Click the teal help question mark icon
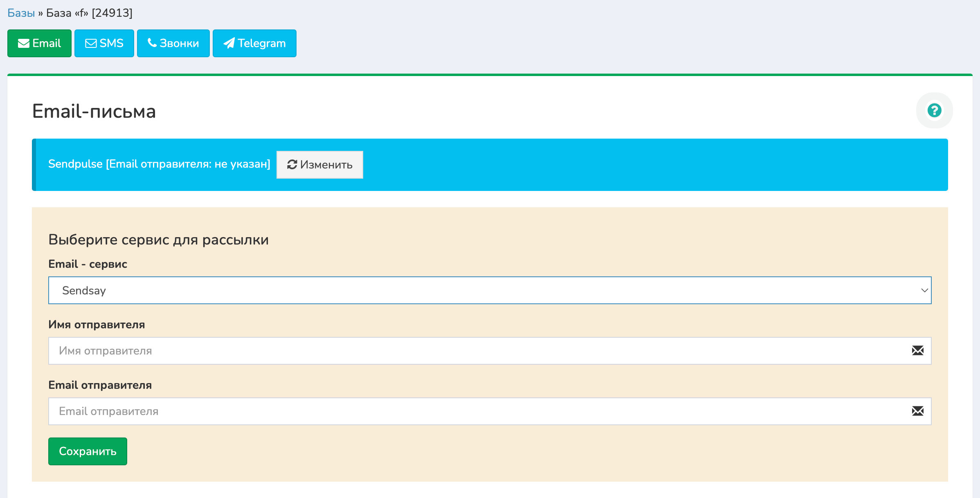This screenshot has width=980, height=498. pyautogui.click(x=934, y=110)
